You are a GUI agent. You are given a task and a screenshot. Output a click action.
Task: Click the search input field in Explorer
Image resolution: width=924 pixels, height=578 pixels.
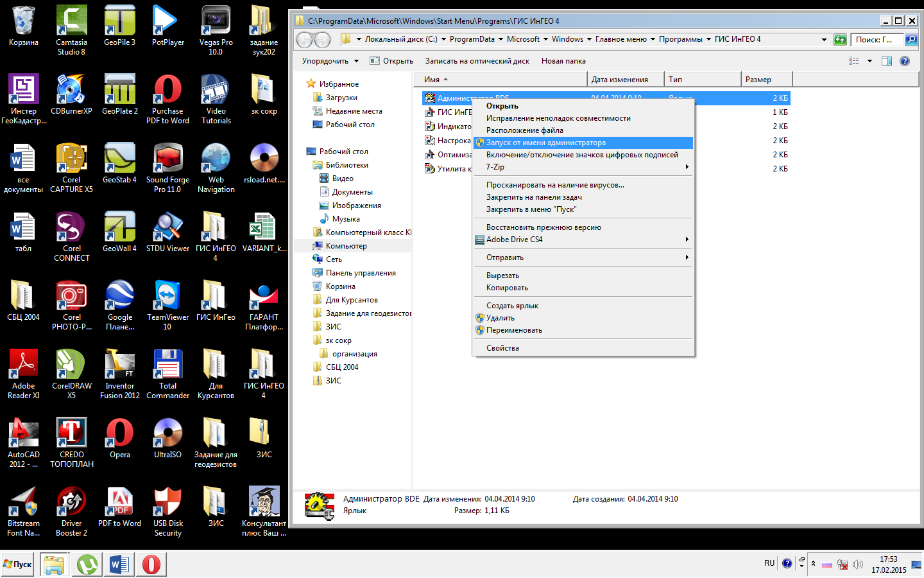878,40
